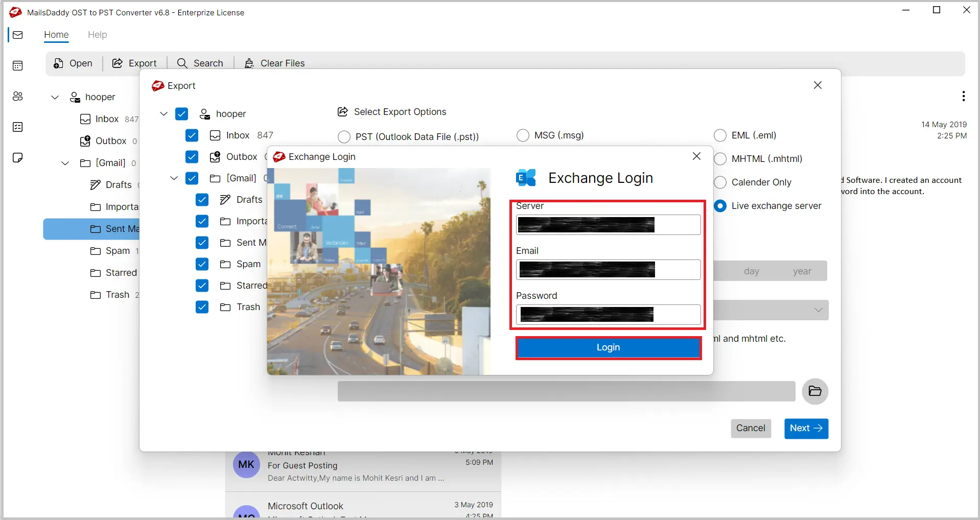Click the Cancel button in Export
Image resolution: width=980 pixels, height=520 pixels.
751,428
